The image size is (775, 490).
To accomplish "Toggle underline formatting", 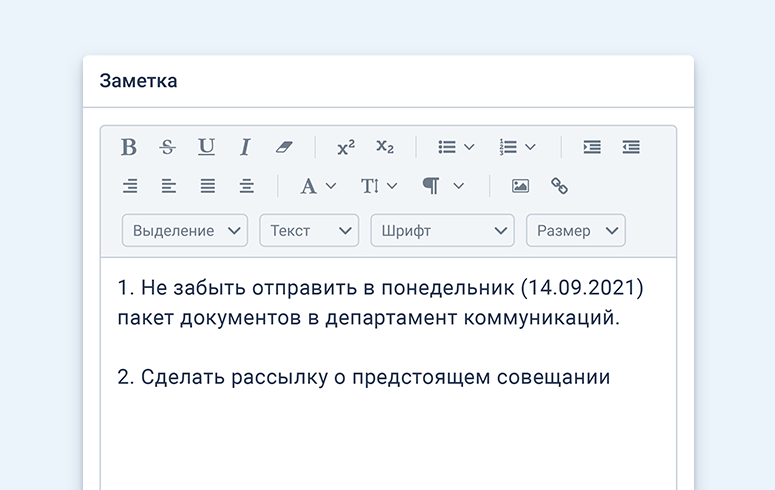I will point(206,147).
